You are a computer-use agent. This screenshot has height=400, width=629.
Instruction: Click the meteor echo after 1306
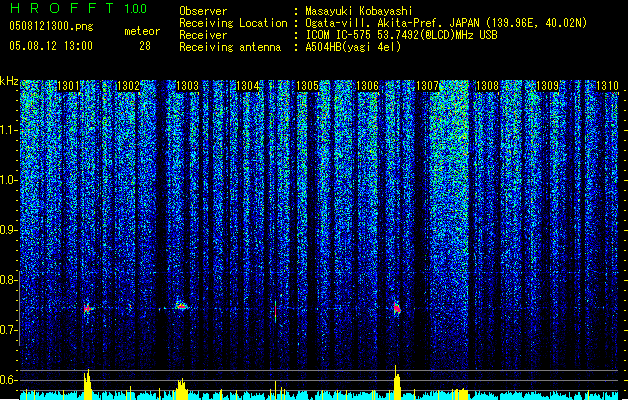pyautogui.click(x=397, y=308)
